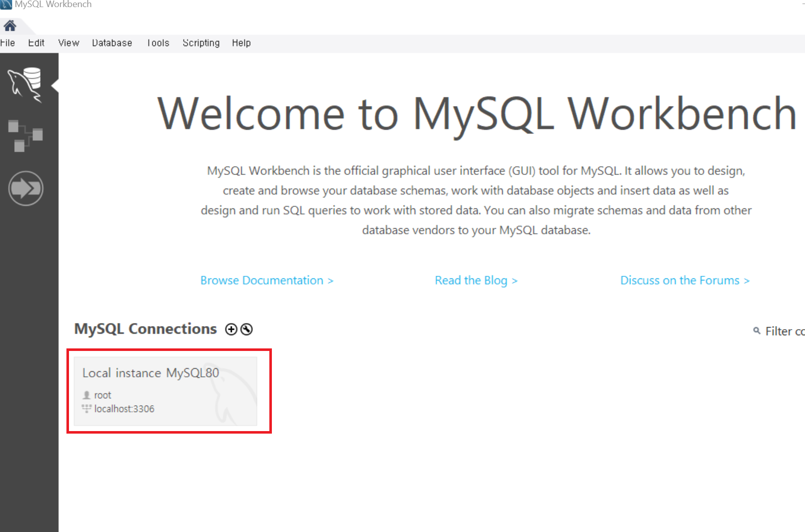Open the Edit menu
The image size is (805, 532).
coord(36,43)
